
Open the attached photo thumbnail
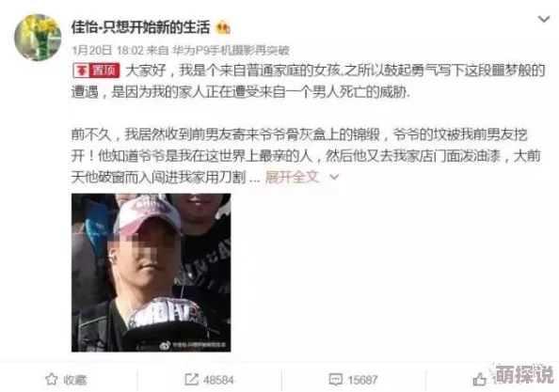coord(152,273)
